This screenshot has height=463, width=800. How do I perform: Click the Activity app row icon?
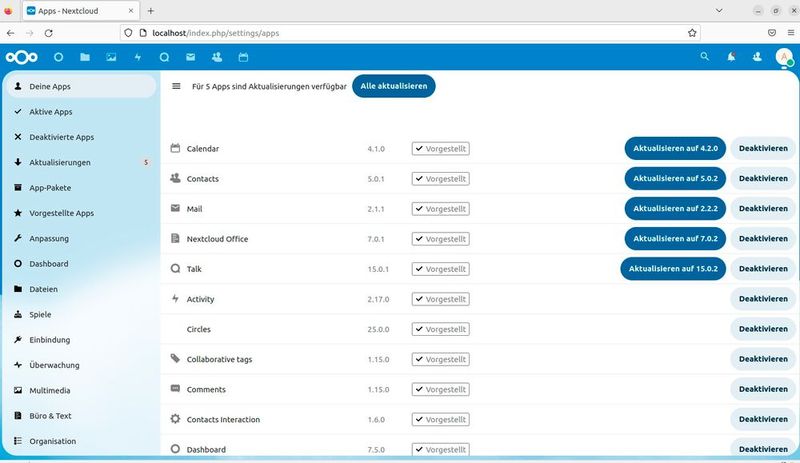[x=175, y=299]
